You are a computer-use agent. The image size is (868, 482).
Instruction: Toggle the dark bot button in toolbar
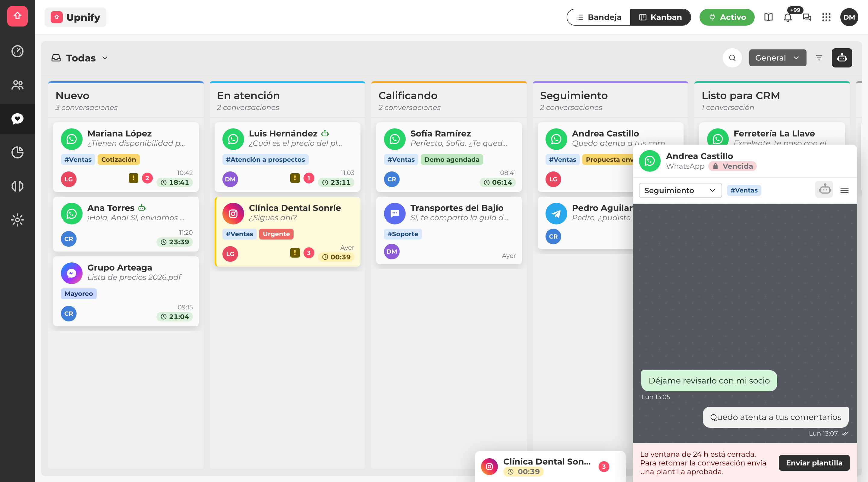842,58
